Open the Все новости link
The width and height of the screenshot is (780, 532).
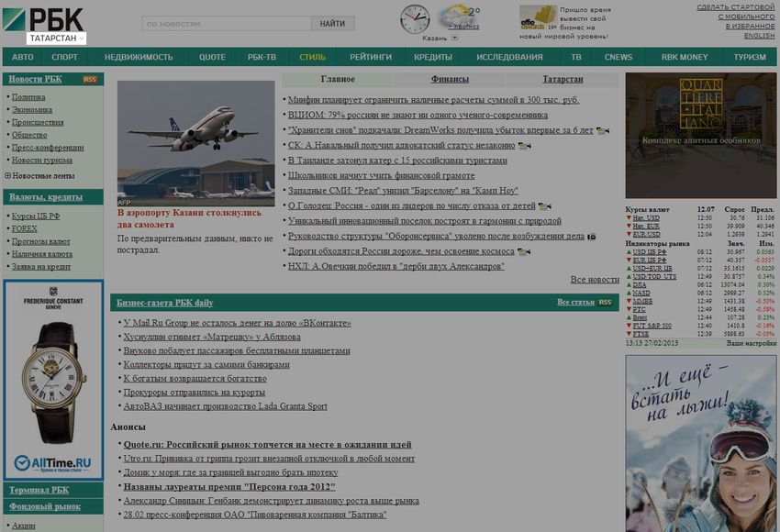595,280
